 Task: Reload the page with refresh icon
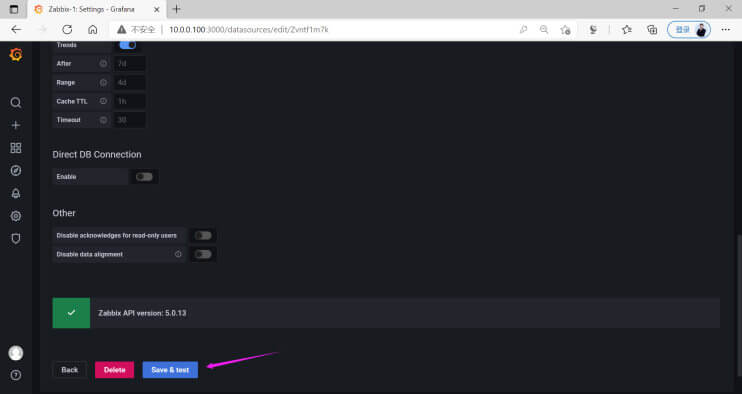[x=67, y=29]
